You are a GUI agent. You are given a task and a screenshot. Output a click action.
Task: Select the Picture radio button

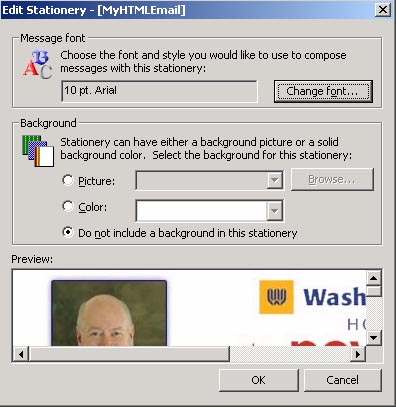coord(68,180)
